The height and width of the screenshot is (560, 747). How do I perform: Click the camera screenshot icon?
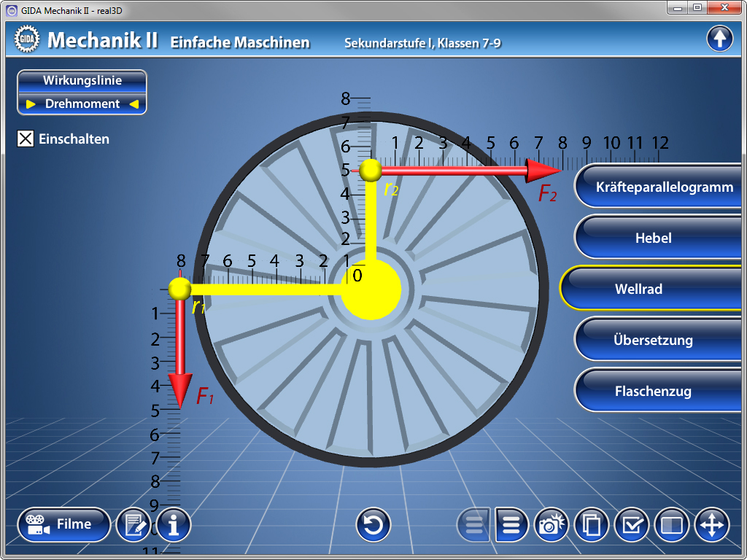coord(552,525)
